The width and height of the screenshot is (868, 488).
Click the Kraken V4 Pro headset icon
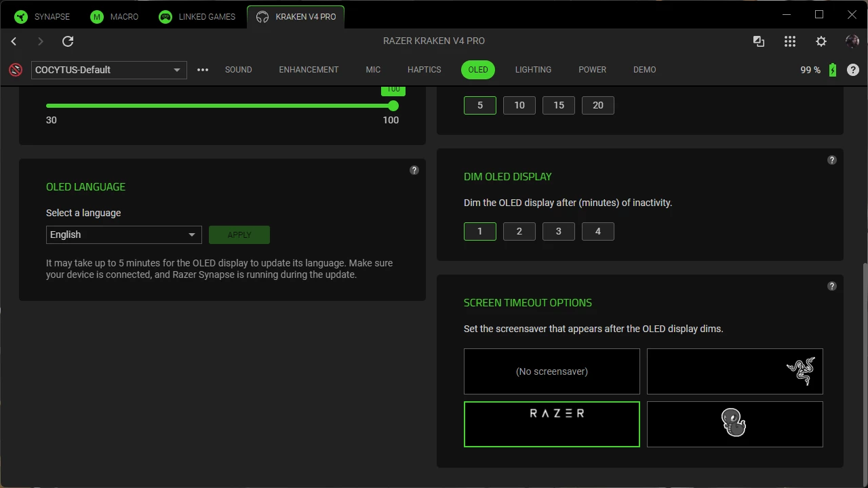(x=262, y=16)
